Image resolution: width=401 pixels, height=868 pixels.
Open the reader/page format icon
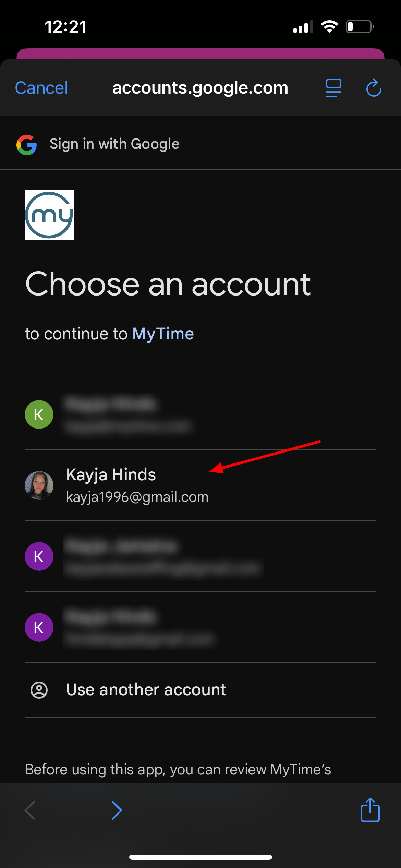click(x=333, y=88)
